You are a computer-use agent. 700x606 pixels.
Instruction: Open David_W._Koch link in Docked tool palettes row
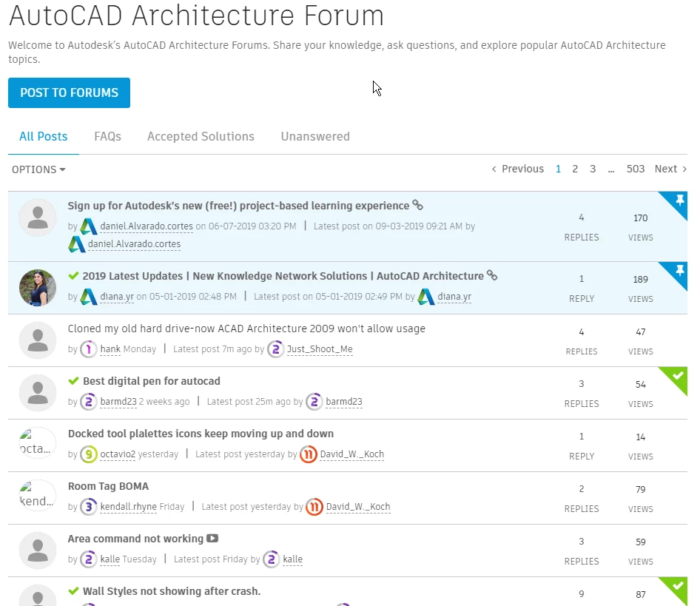click(351, 454)
